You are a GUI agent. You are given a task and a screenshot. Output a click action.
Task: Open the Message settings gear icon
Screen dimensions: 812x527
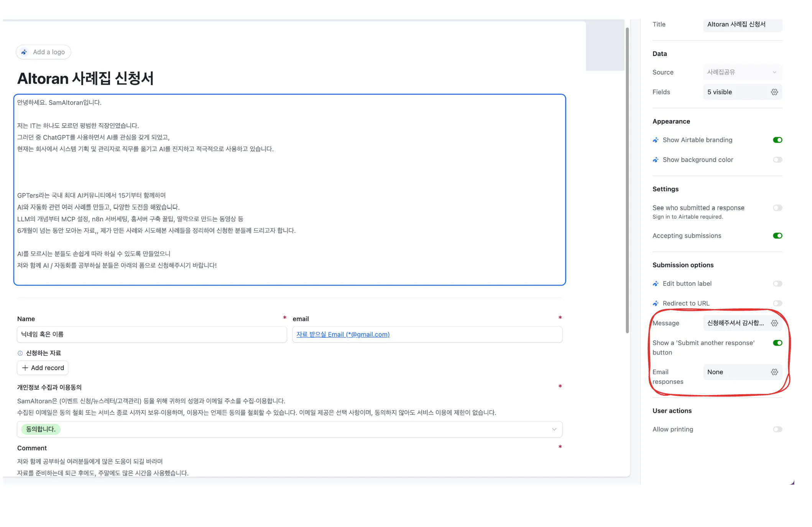point(774,323)
